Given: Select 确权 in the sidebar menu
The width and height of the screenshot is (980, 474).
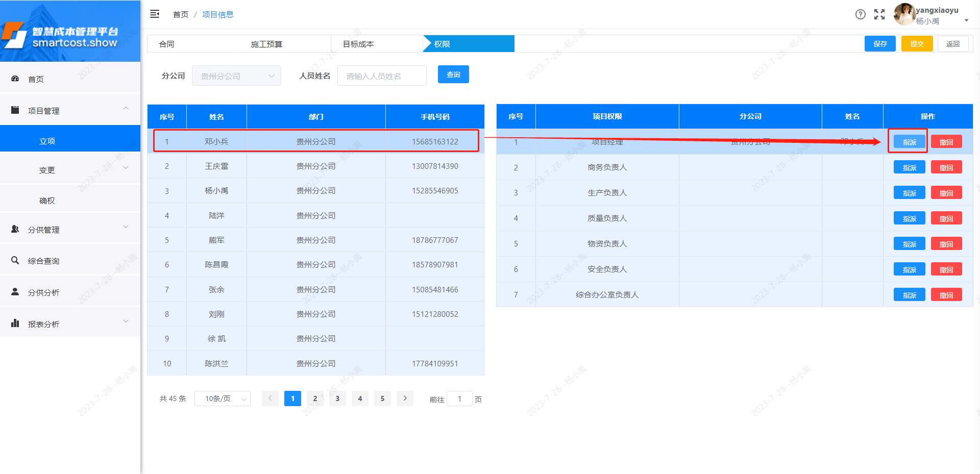Looking at the screenshot, I should coord(47,201).
